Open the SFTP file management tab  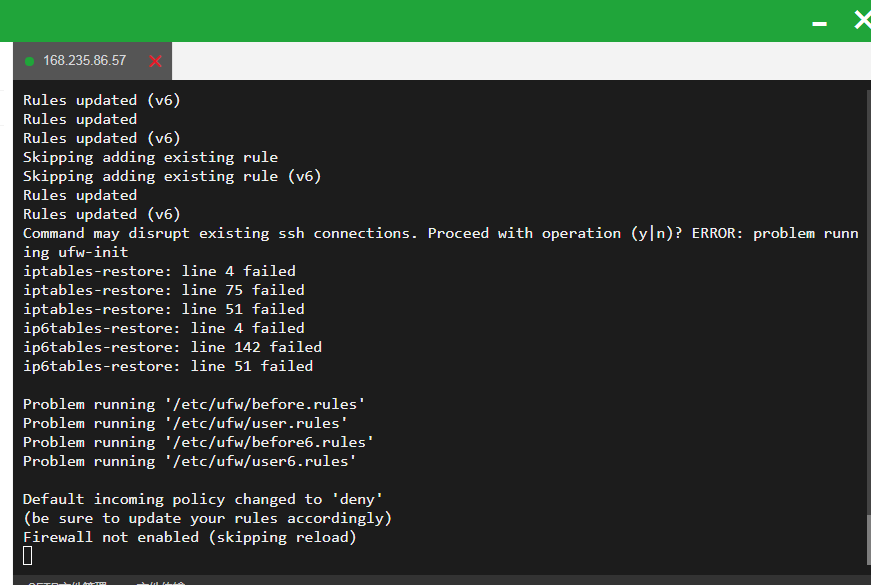67,582
